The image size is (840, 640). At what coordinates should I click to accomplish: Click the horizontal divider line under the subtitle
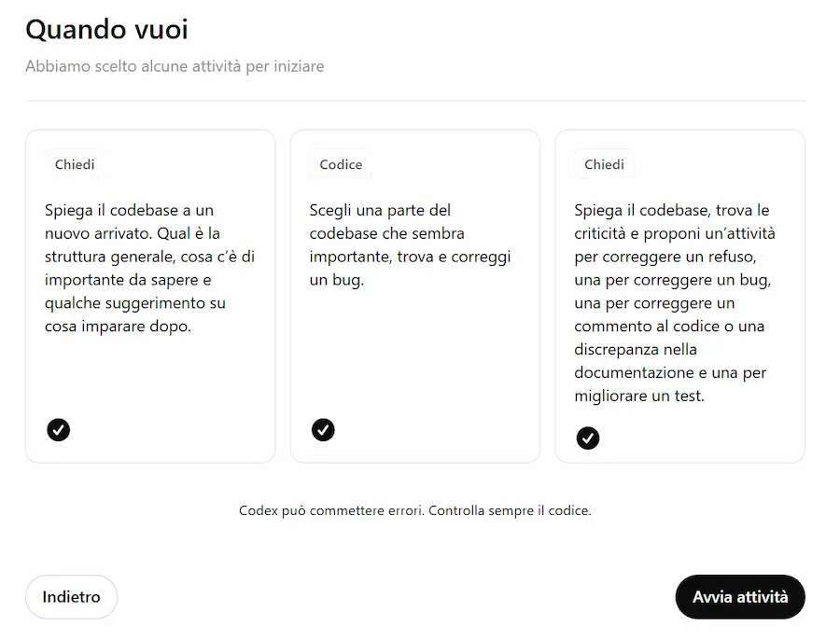[x=415, y=100]
